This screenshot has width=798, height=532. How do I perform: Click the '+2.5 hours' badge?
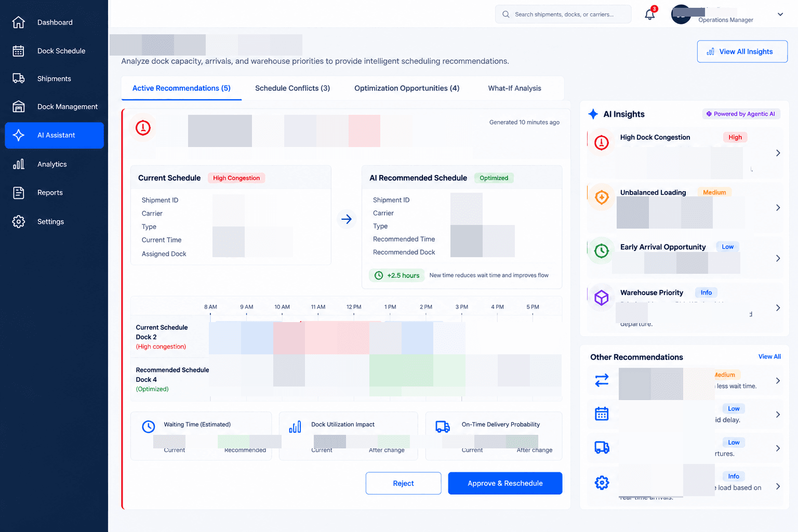397,275
